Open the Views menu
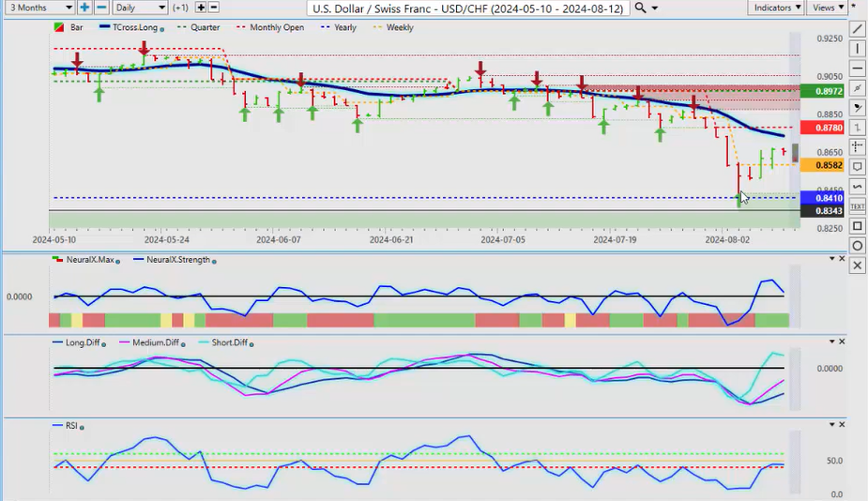The height and width of the screenshot is (501, 868). 827,8
